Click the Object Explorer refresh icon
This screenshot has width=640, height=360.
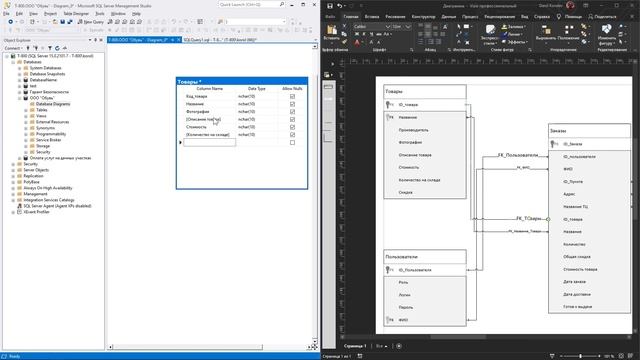[57, 48]
